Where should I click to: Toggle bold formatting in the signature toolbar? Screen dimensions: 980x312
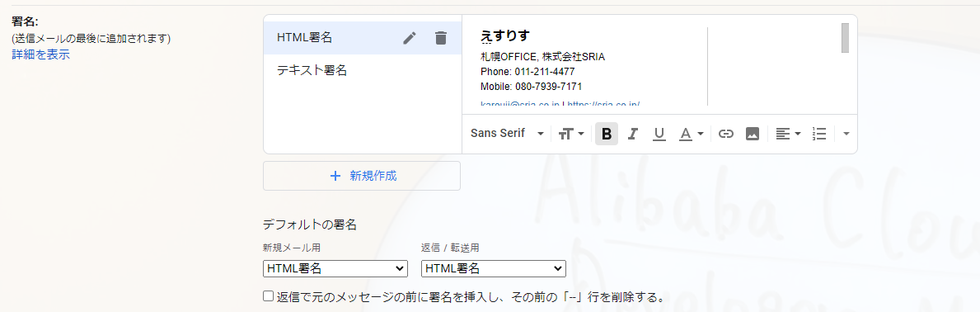click(607, 134)
